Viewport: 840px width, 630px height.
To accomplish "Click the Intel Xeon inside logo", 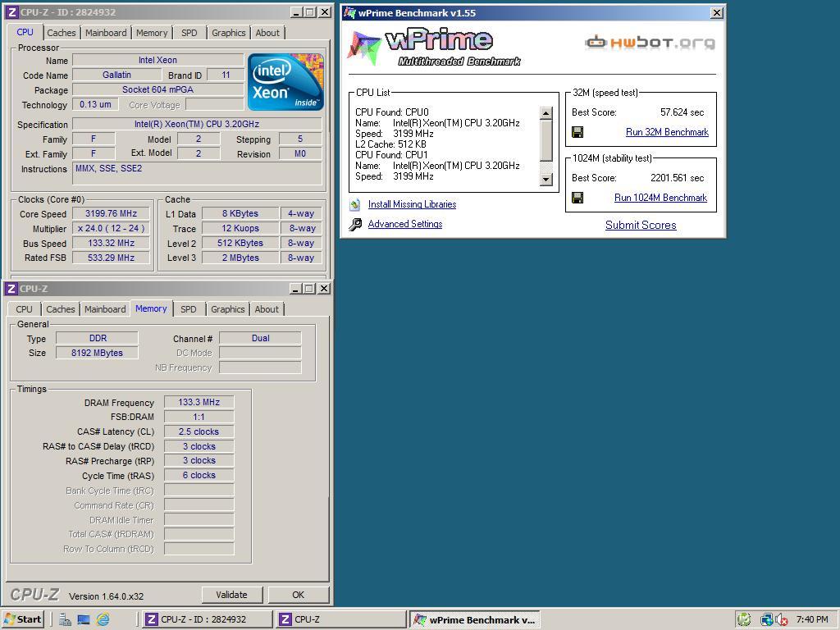I will point(285,81).
